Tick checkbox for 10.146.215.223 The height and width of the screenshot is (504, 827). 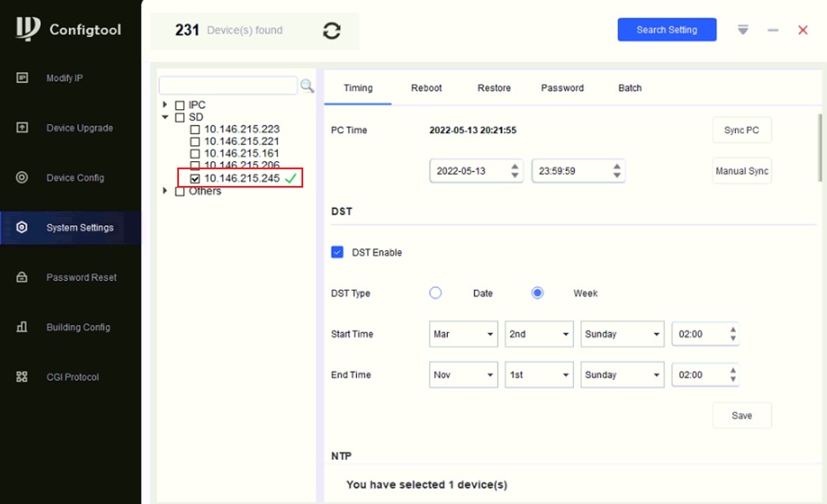click(195, 129)
